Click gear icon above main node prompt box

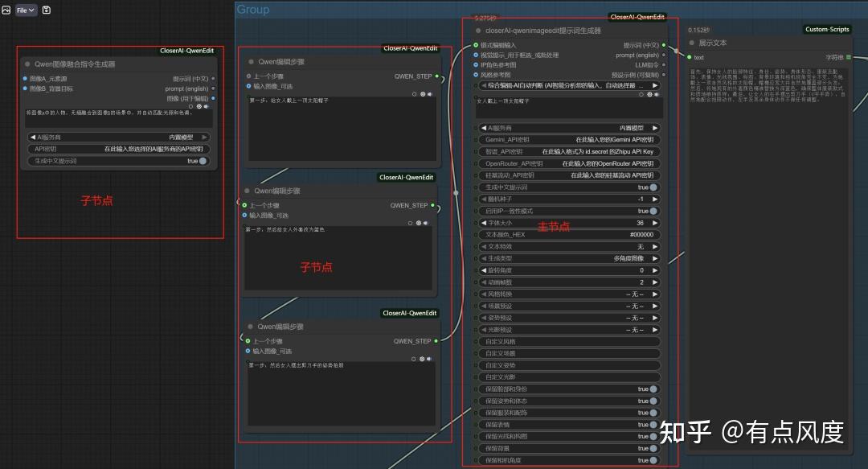tap(649, 94)
